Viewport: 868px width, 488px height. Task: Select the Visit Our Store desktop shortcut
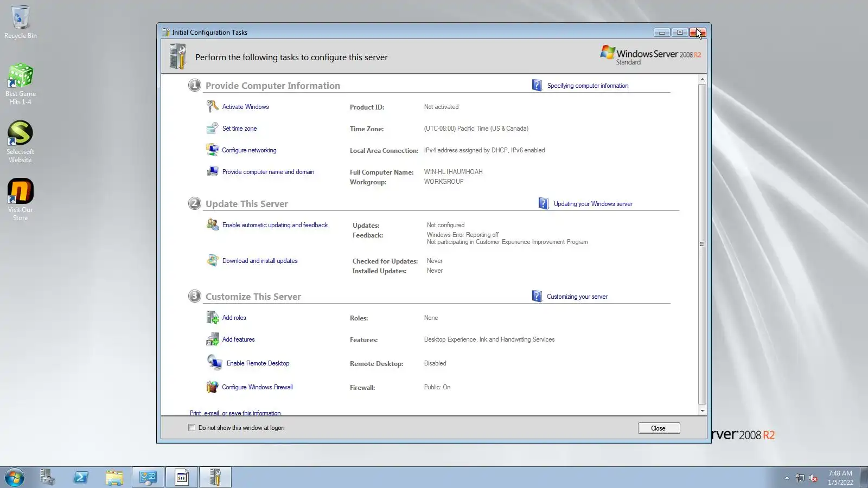coord(21,200)
